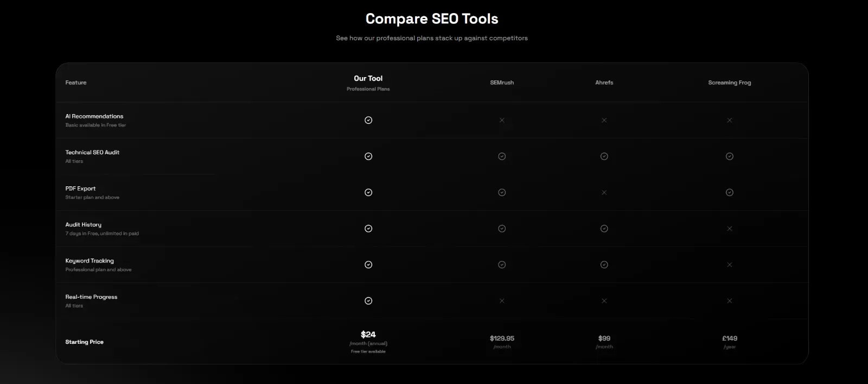Click the 'Professional plan and above' note
Image resolution: width=868 pixels, height=384 pixels.
[x=98, y=269]
